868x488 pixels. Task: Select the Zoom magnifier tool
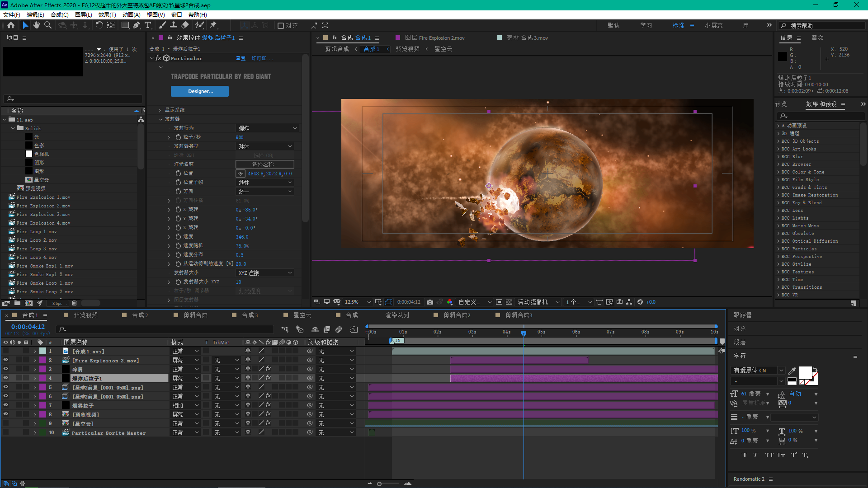pyautogui.click(x=47, y=25)
